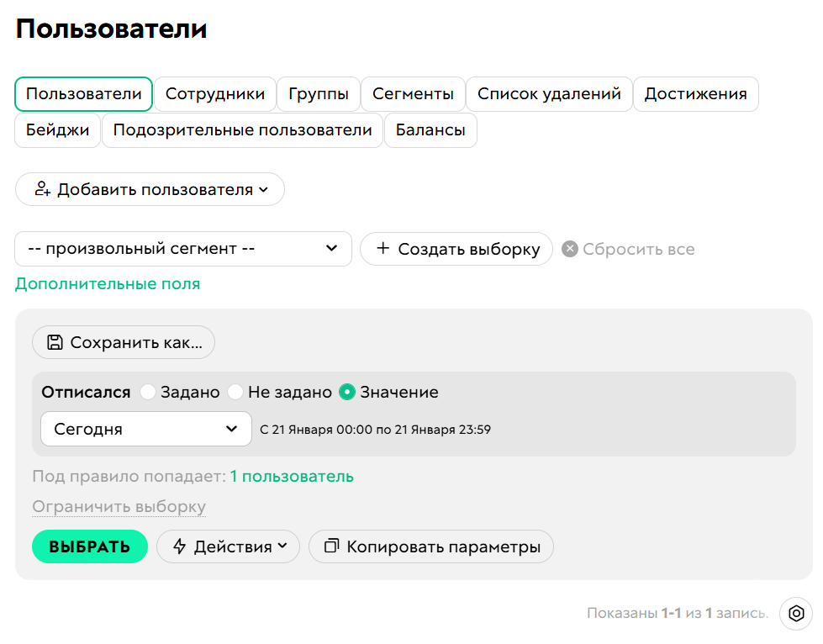This screenshot has width=823, height=644.
Task: Open the 'Подозрительные пользователи' tab
Action: [x=242, y=130]
